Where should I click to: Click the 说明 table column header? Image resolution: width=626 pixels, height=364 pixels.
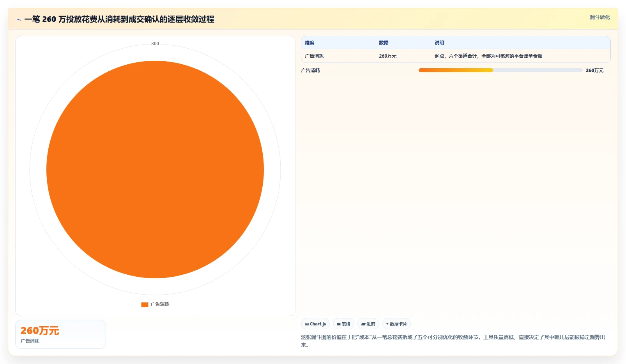pos(439,43)
